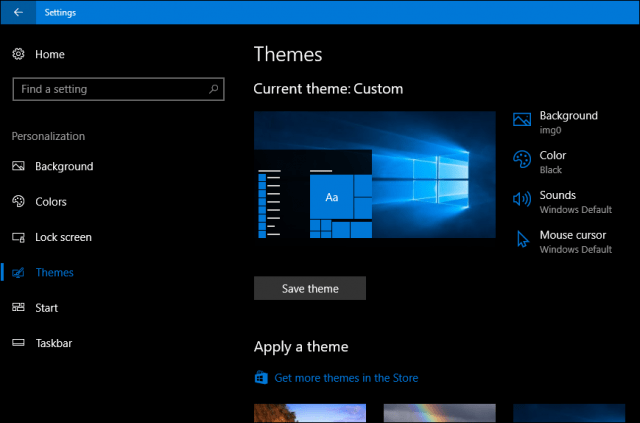Click the Home gear icon
The height and width of the screenshot is (423, 640).
(18, 54)
